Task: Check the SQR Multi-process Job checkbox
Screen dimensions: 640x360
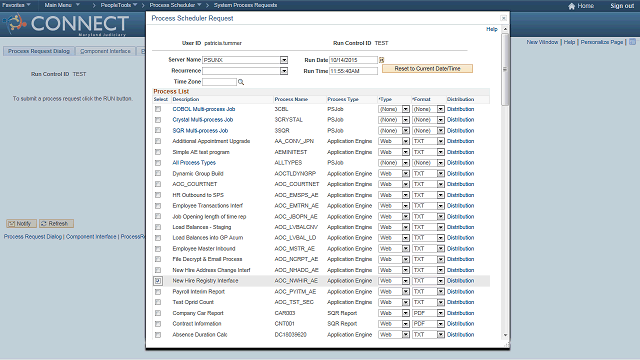Action: click(x=158, y=131)
